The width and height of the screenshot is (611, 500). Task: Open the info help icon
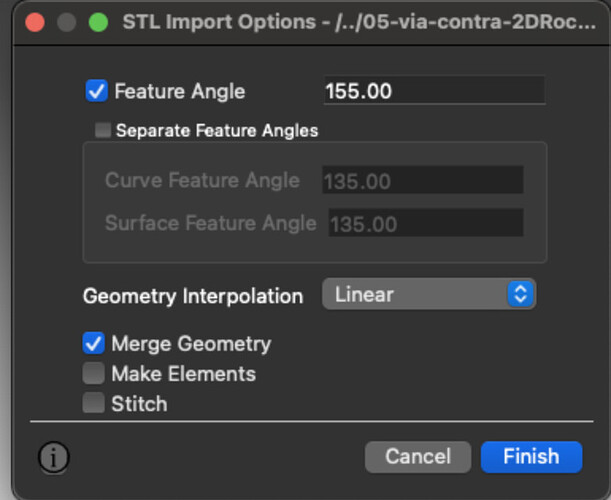pyautogui.click(x=54, y=457)
